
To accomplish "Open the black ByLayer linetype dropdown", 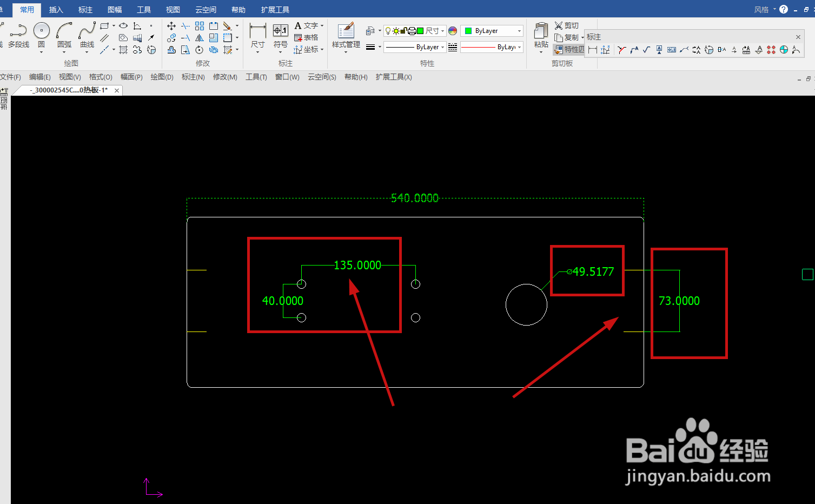I will (x=415, y=47).
